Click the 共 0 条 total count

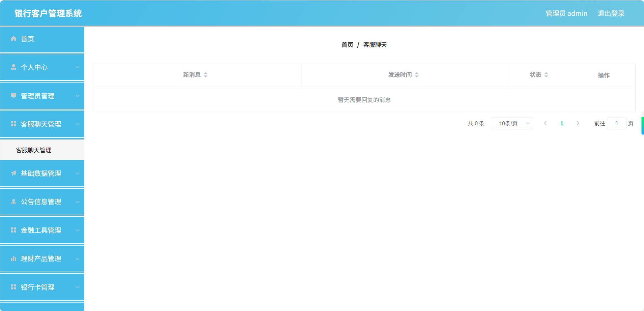point(476,123)
